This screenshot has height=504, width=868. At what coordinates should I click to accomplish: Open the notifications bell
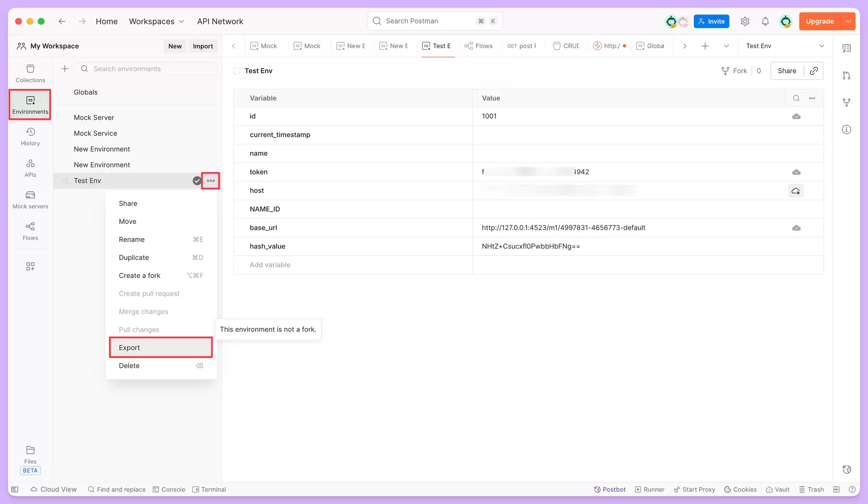[x=766, y=21]
